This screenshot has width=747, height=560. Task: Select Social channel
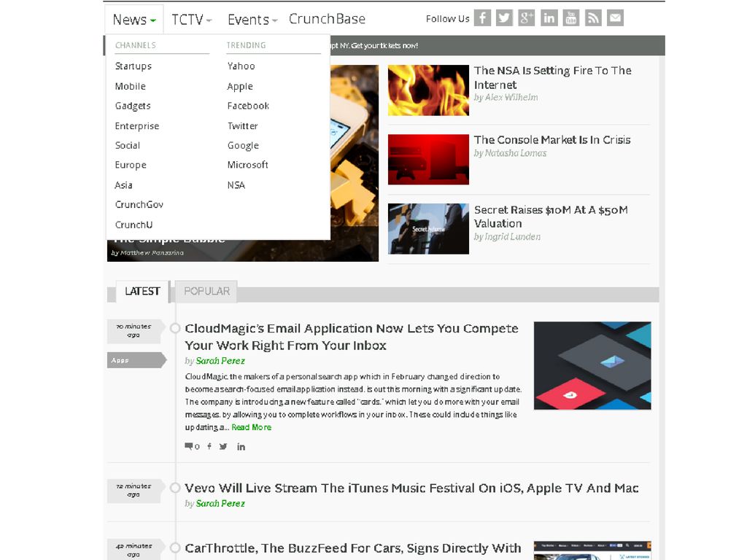(127, 145)
